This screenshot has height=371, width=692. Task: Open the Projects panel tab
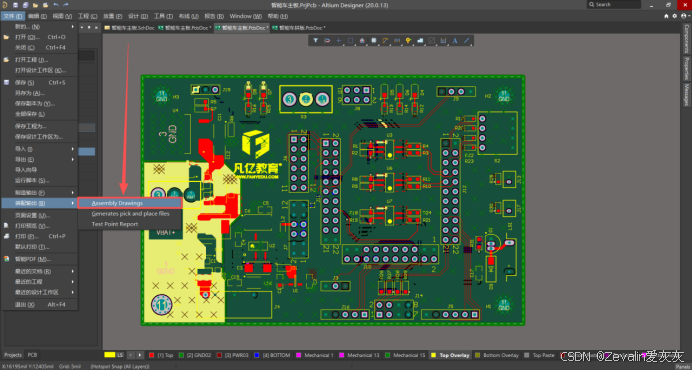point(13,355)
